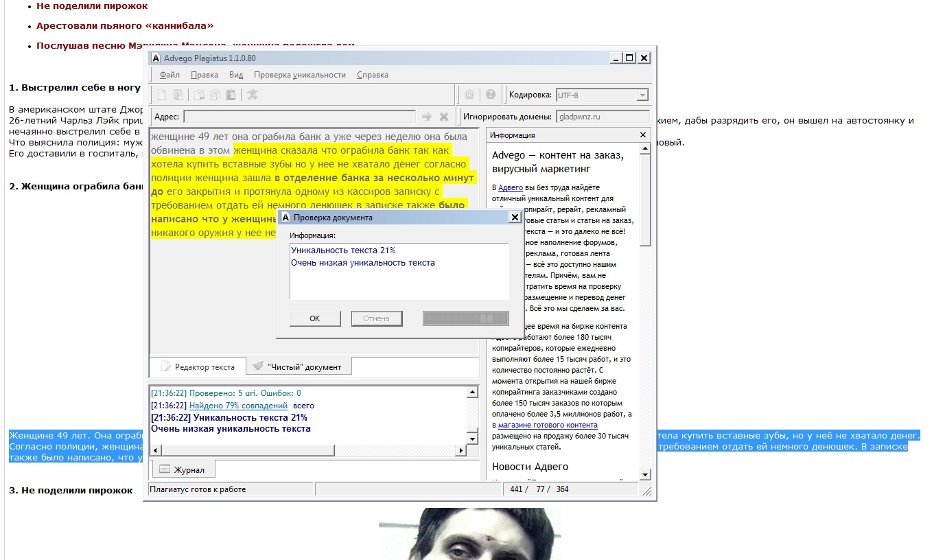Click the go arrow next to address field
The image size is (934, 560).
tap(427, 117)
